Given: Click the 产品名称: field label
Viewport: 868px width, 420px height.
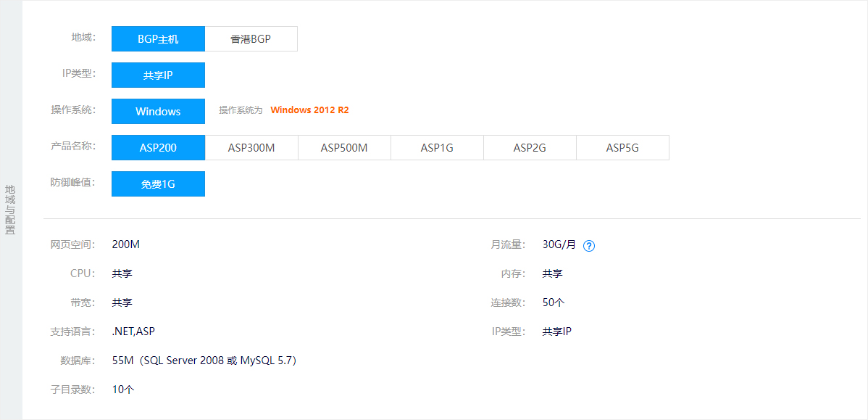Looking at the screenshot, I should [x=74, y=147].
